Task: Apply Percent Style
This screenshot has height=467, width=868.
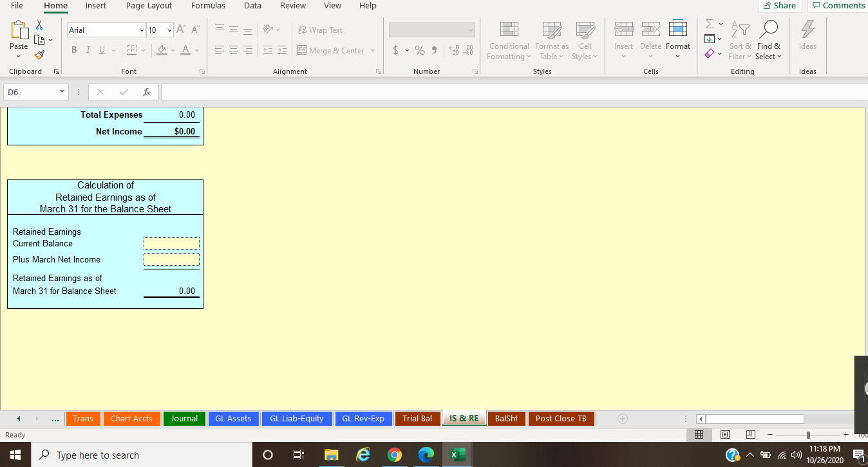Action: tap(420, 50)
